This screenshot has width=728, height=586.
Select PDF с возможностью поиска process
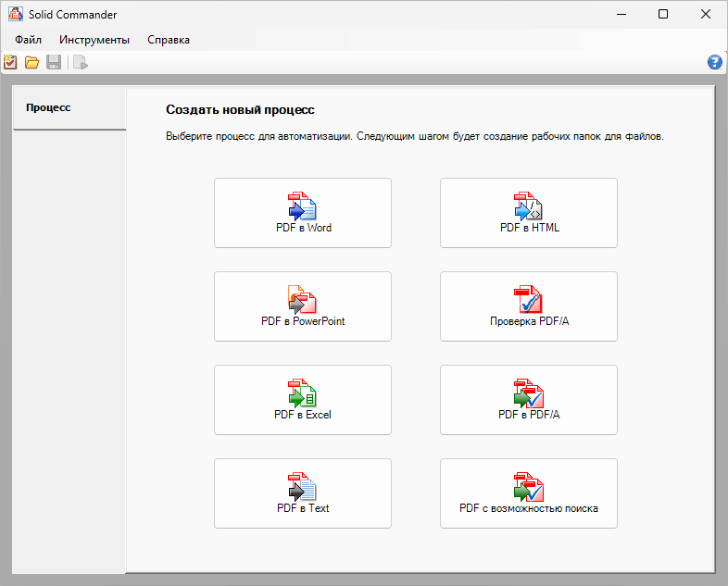pos(529,493)
